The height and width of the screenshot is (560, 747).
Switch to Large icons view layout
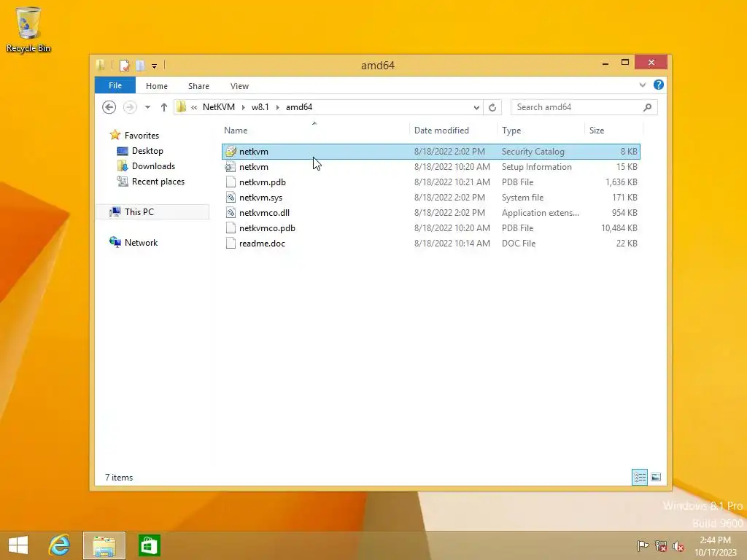(656, 477)
